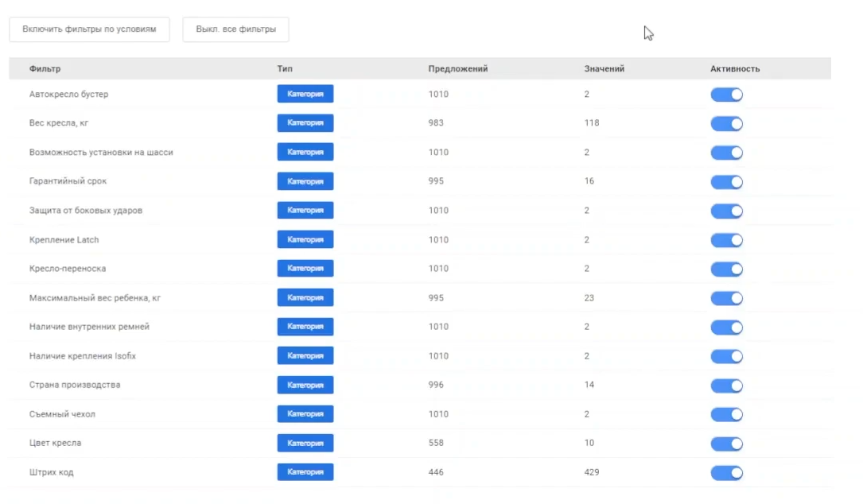
Task: Select Категория type badge for Наличие крепления Isofix
Action: pos(305,356)
